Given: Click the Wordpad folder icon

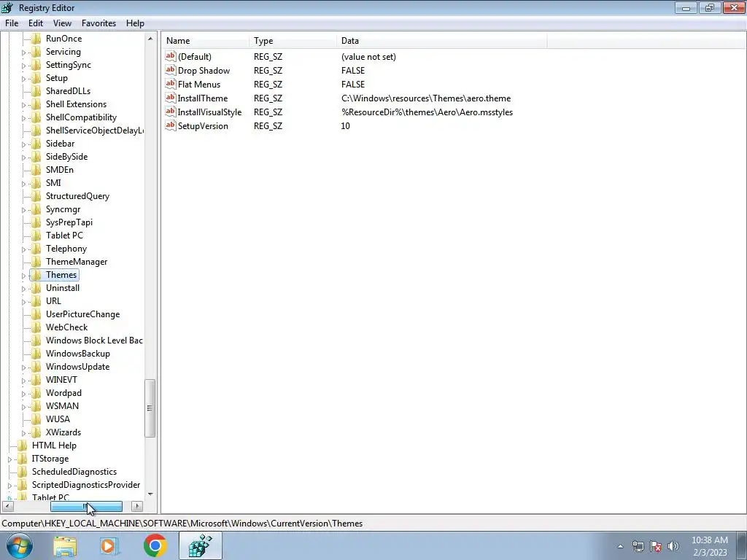Looking at the screenshot, I should pyautogui.click(x=36, y=393).
